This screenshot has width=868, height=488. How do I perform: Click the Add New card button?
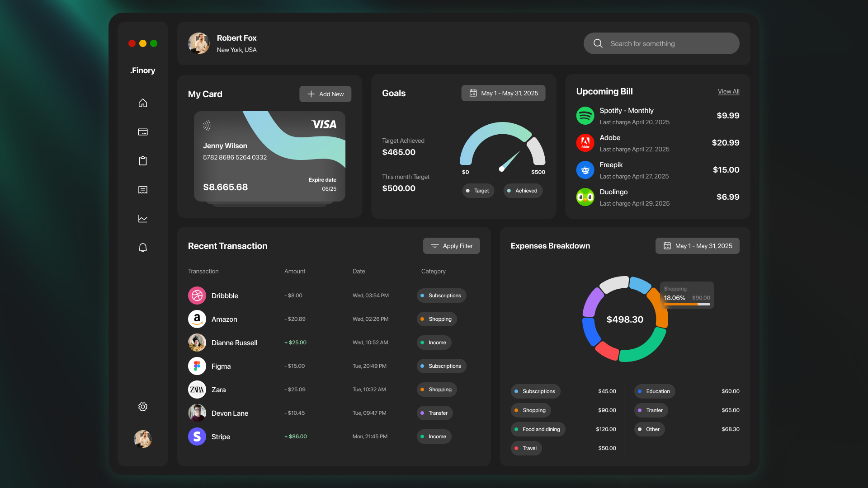point(325,94)
